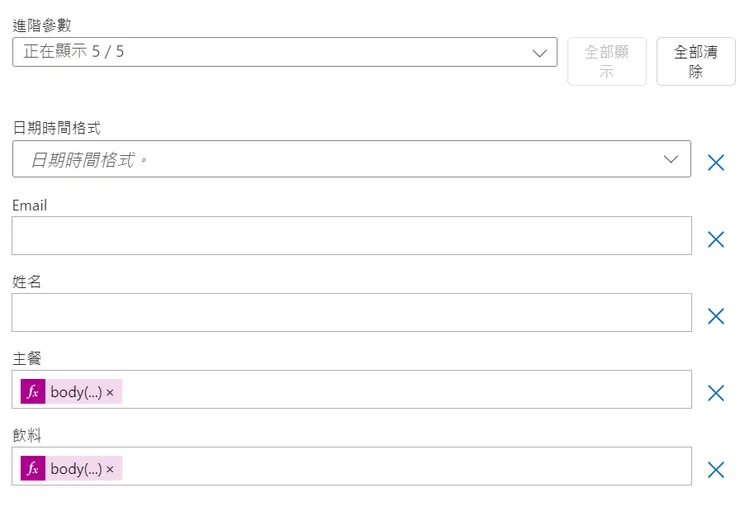Click the blank area of 飲料 field
Image resolution: width=740 pixels, height=506 pixels.
click(x=400, y=467)
